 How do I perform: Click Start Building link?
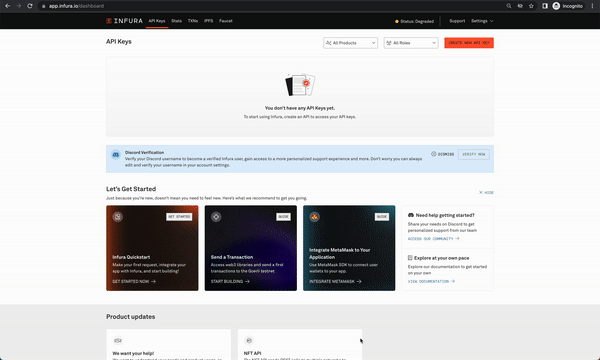(x=230, y=282)
